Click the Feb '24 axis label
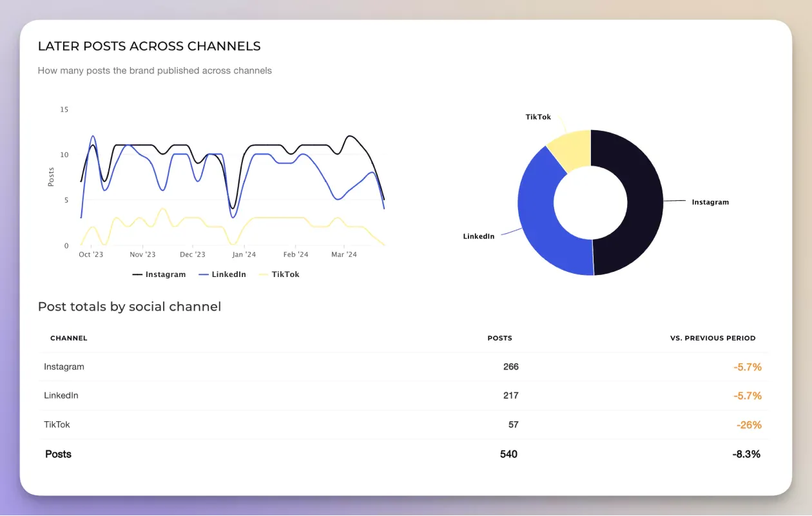812x516 pixels. 295,254
